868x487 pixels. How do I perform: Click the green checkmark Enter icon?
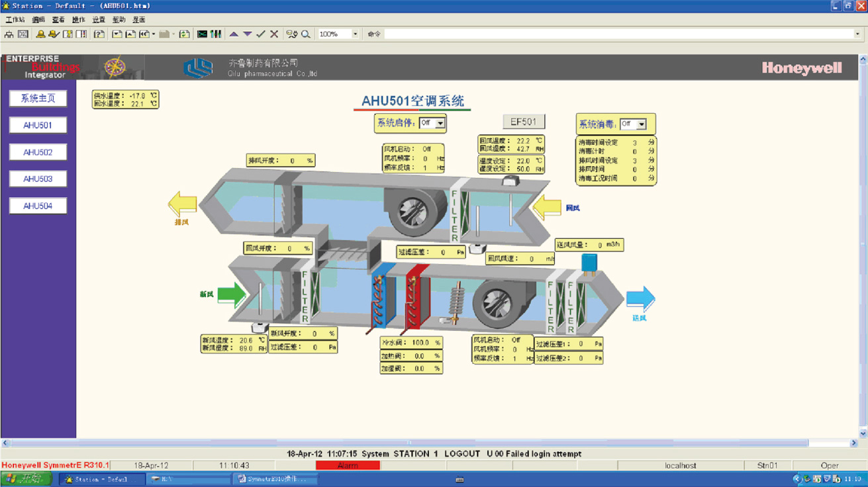(261, 34)
